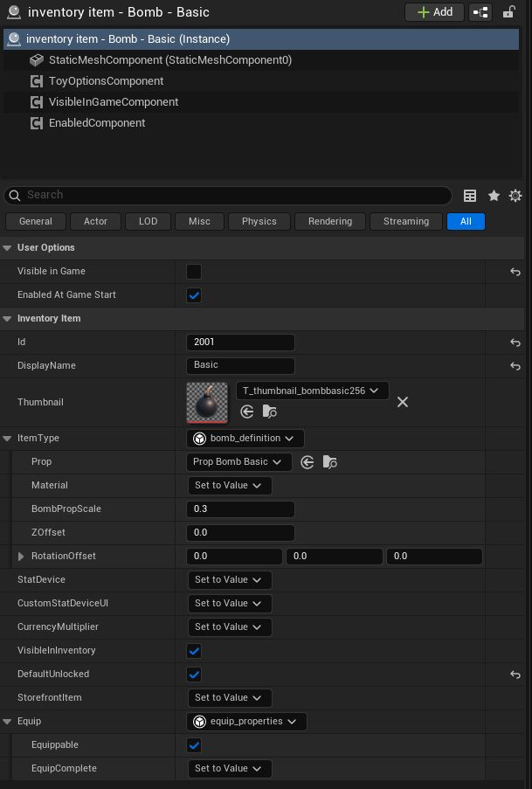532x789 pixels.
Task: Browse to Thumbnail asset in Content Browser
Action: coord(270,412)
